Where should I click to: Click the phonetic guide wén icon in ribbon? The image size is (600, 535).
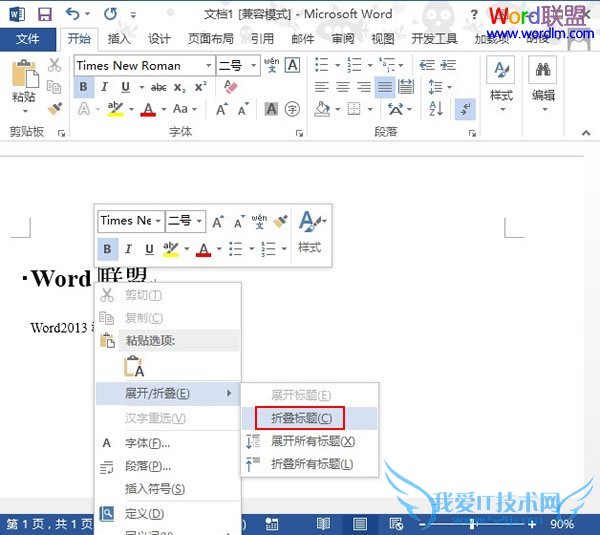coord(272,65)
